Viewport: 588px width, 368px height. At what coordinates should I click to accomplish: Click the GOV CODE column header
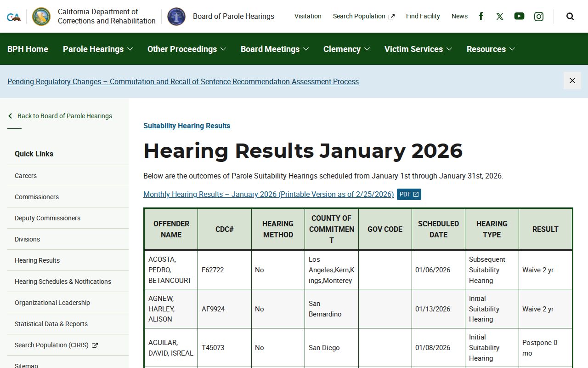click(x=385, y=229)
